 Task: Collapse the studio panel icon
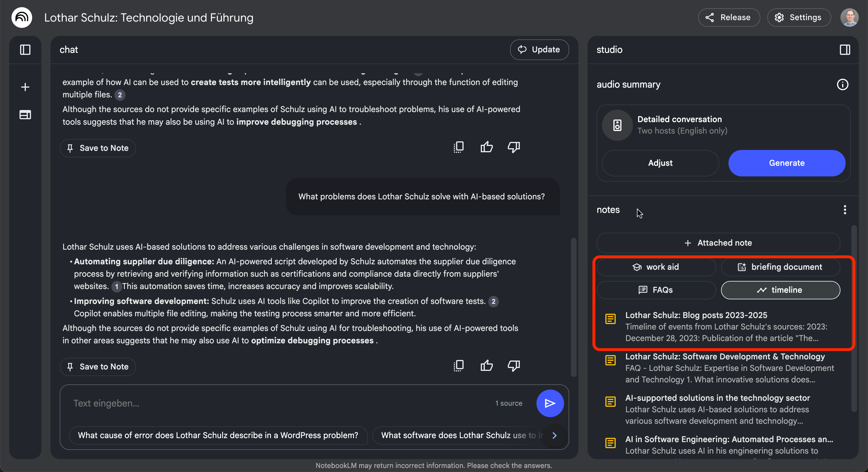845,50
